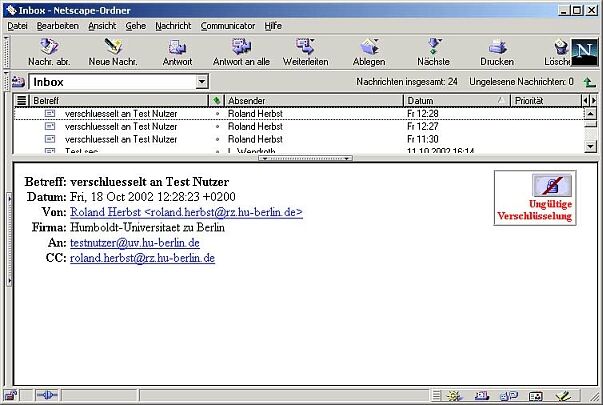
Task: Click the Ungültige Verschlüsselung security badge
Action: [536, 197]
